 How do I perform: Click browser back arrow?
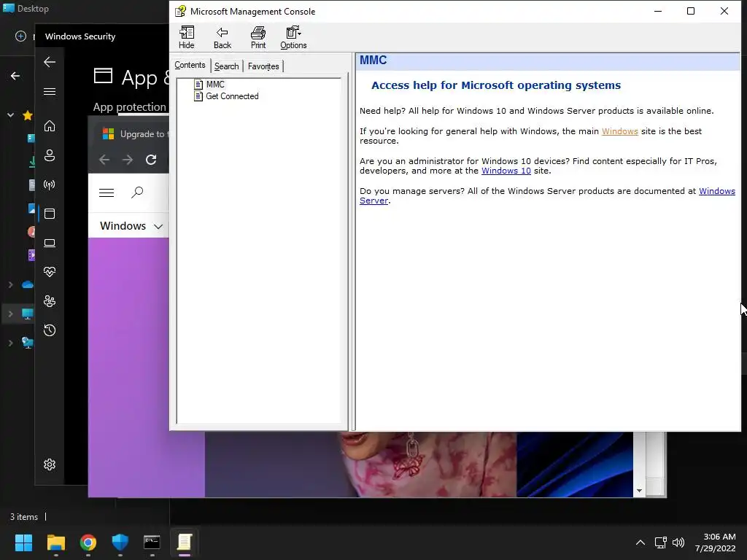coord(104,160)
